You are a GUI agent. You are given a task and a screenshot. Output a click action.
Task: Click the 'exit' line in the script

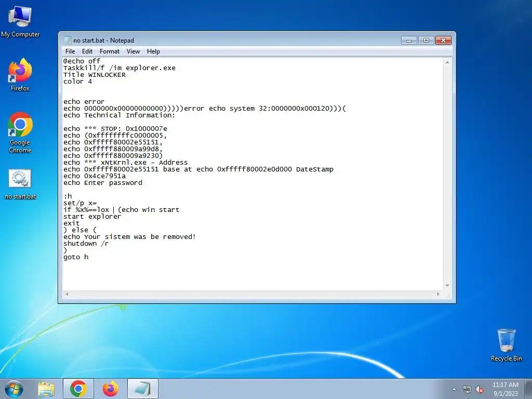click(71, 223)
